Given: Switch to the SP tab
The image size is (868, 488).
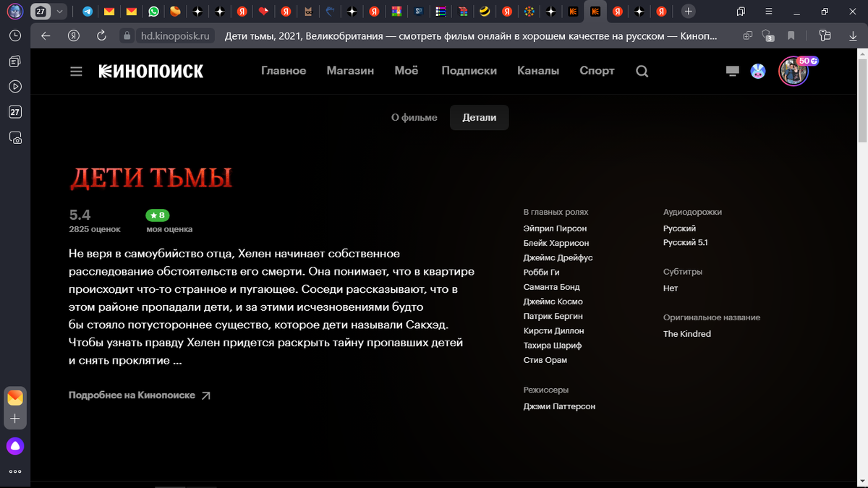Looking at the screenshot, I should click(419, 12).
